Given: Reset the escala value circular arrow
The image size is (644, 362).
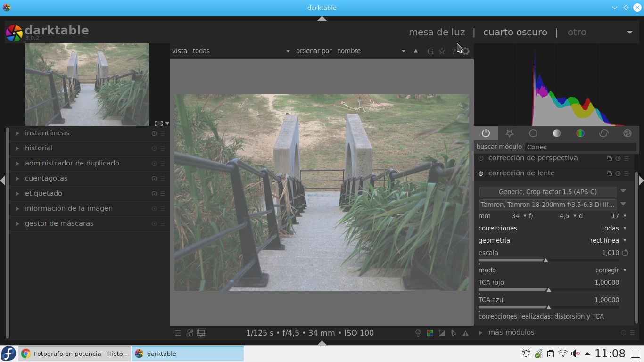Looking at the screenshot, I should [625, 253].
